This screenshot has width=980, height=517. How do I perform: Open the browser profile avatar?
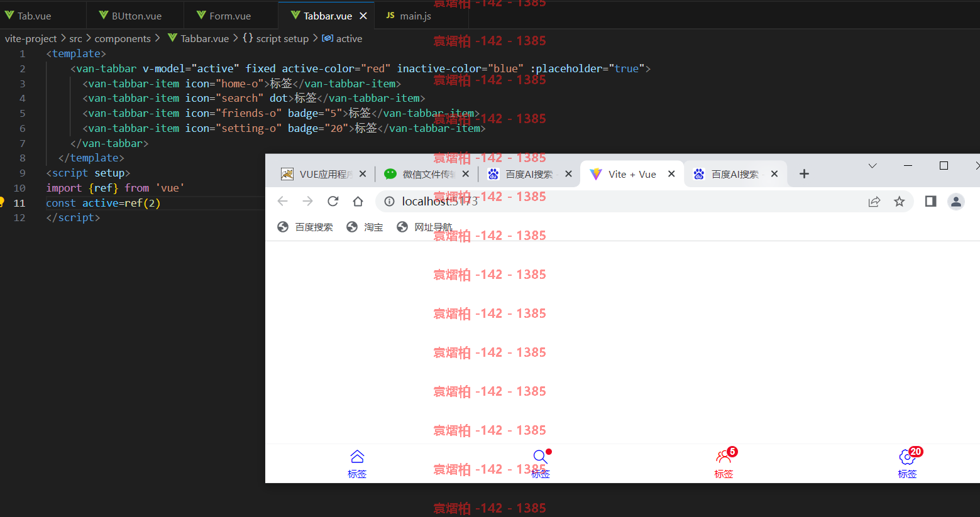click(x=956, y=201)
